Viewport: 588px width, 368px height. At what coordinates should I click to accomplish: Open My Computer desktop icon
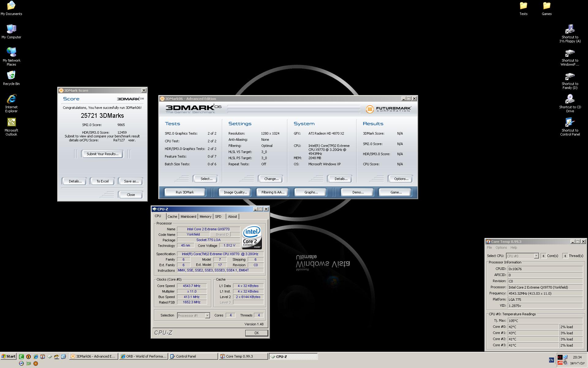point(11,32)
